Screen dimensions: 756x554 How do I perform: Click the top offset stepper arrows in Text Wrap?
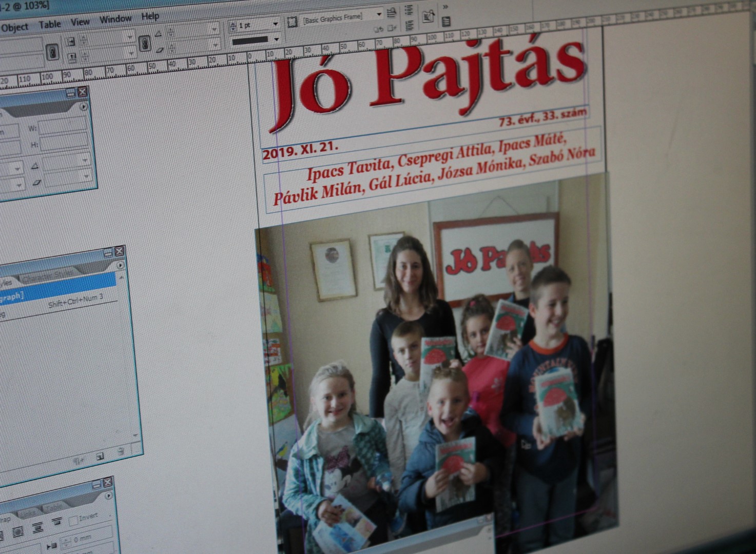click(x=66, y=543)
